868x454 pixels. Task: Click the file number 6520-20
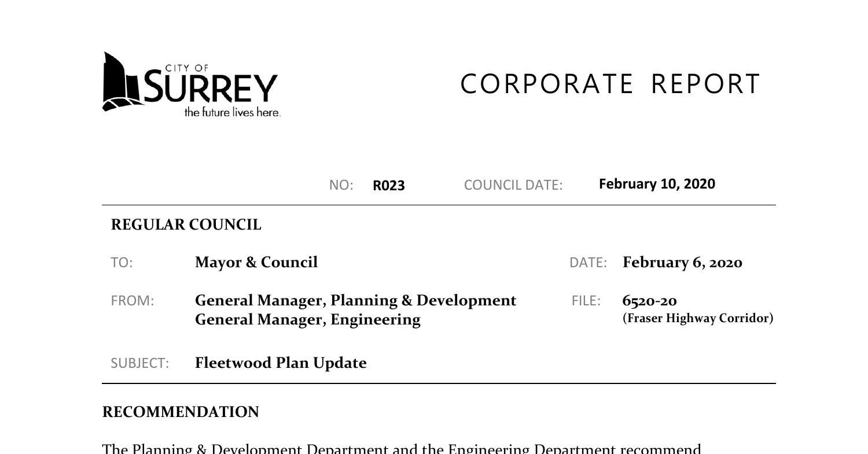pos(649,301)
